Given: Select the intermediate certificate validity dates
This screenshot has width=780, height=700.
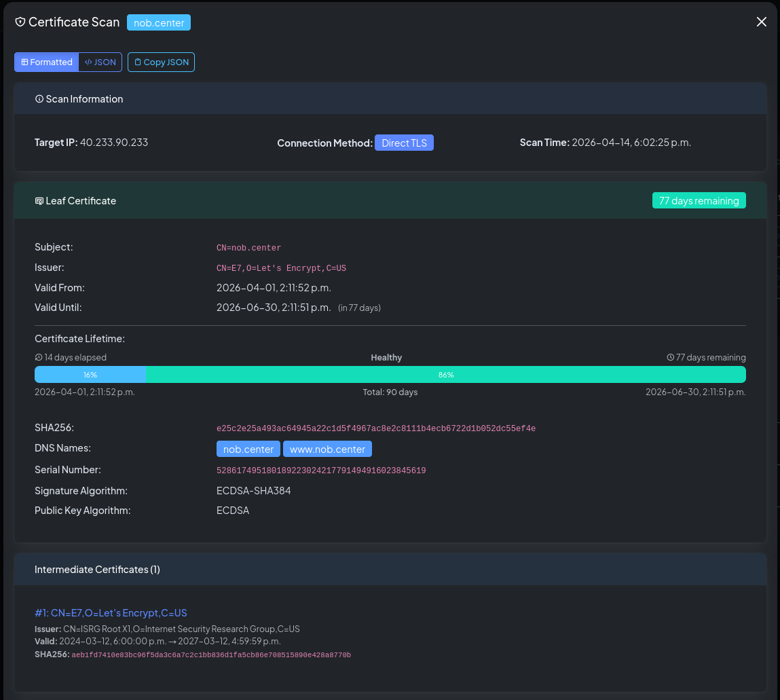Looking at the screenshot, I should point(170,642).
